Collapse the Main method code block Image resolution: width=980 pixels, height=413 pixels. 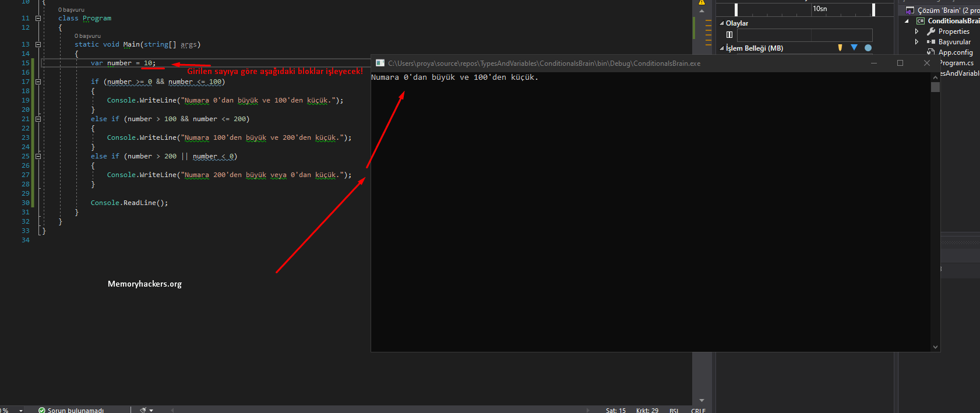pyautogui.click(x=38, y=44)
